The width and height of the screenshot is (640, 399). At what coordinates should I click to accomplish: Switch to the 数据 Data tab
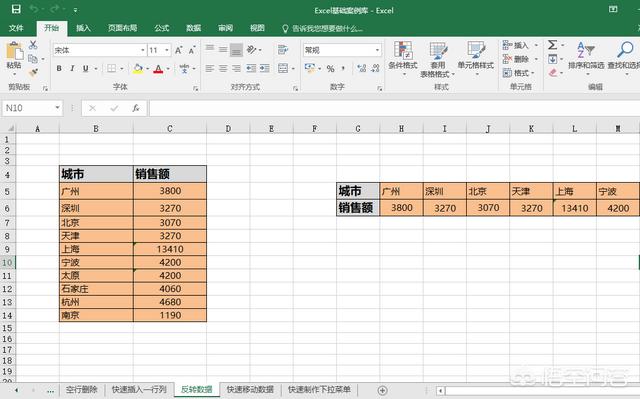coord(193,28)
